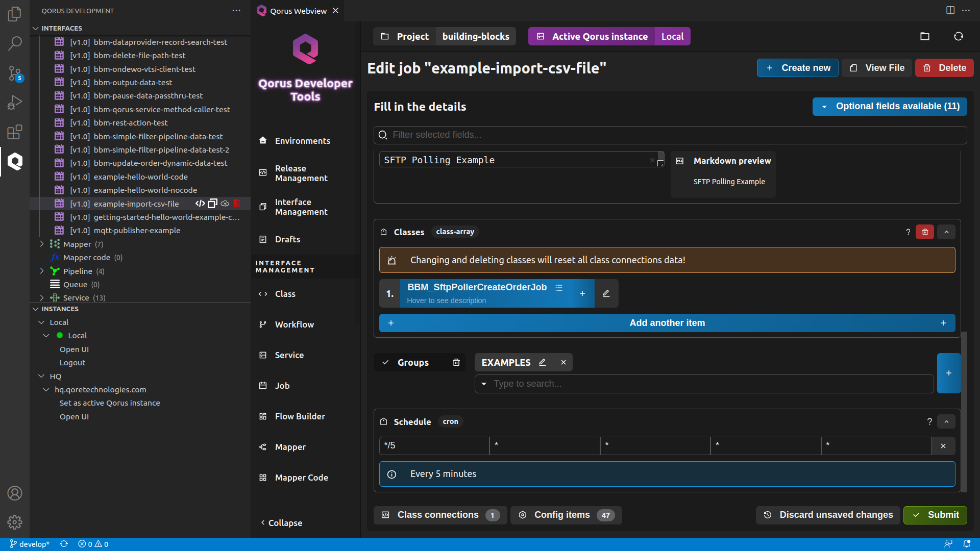Click the Create new button

coord(797,68)
